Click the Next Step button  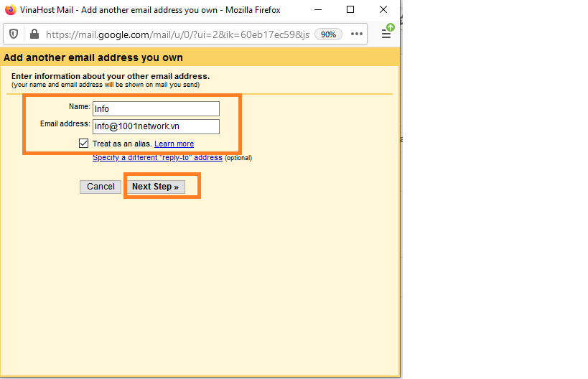(155, 187)
